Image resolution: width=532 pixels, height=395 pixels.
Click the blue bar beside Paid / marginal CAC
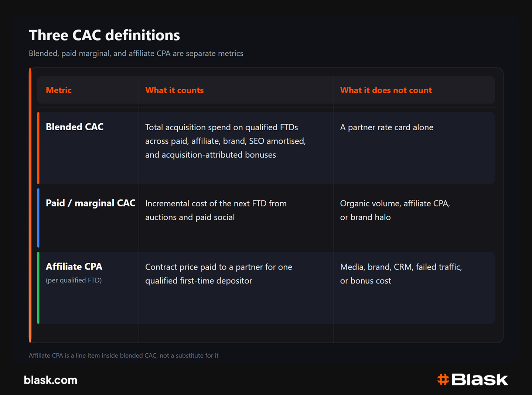click(38, 218)
